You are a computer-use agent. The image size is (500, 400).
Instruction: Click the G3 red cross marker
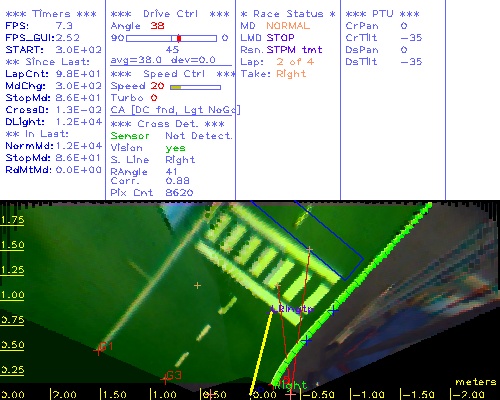tap(165, 379)
